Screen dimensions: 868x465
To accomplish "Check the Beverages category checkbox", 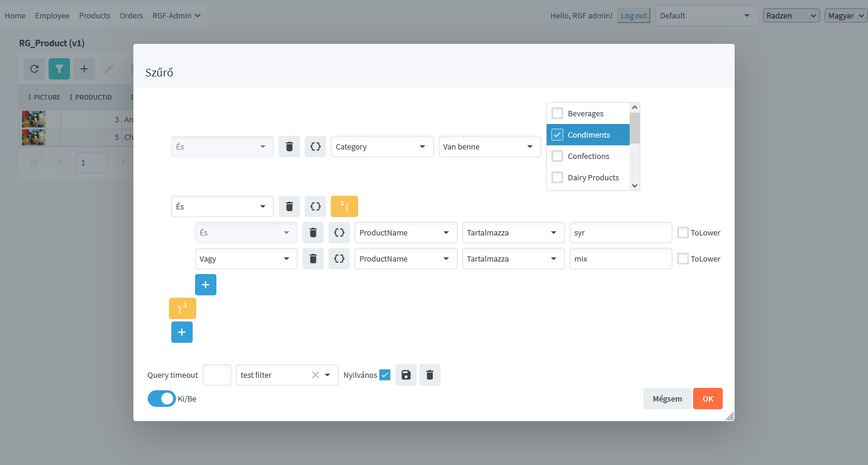I will [557, 113].
